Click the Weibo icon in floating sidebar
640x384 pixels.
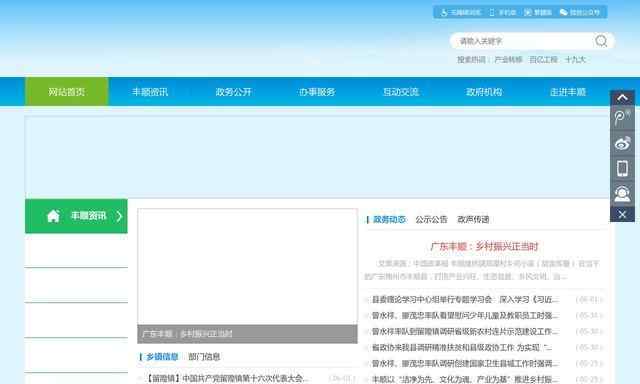[622, 143]
